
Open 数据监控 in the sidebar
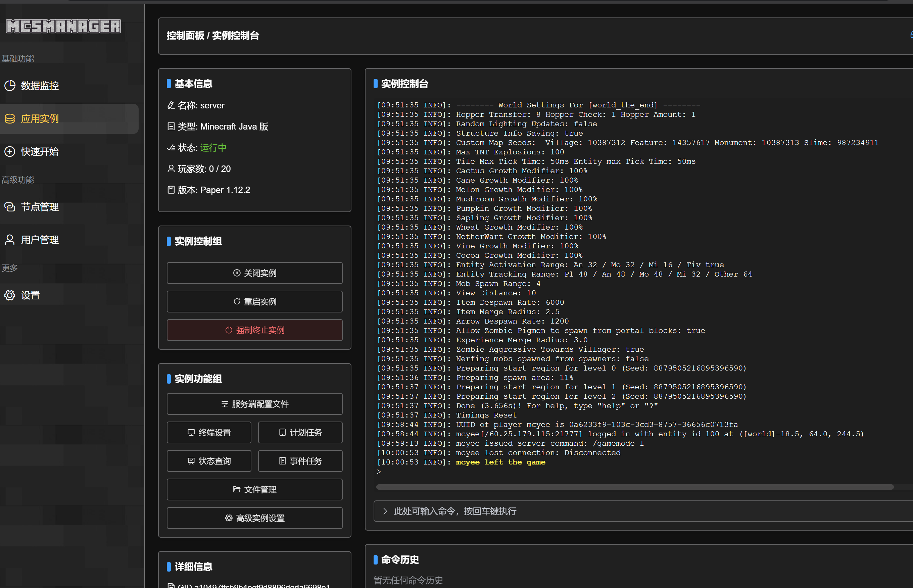(x=69, y=86)
